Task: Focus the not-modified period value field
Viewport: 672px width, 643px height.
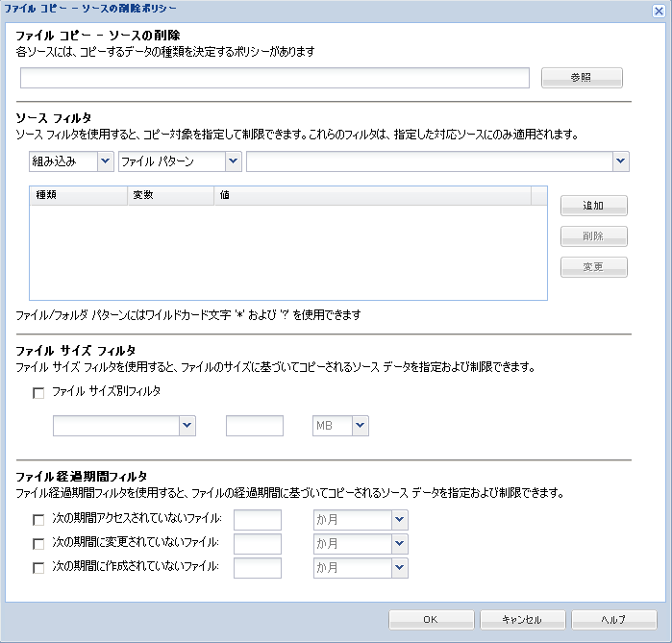Action: coord(258,544)
